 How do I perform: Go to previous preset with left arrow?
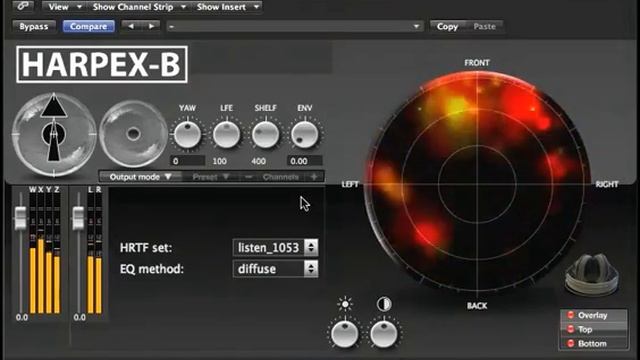point(131,26)
